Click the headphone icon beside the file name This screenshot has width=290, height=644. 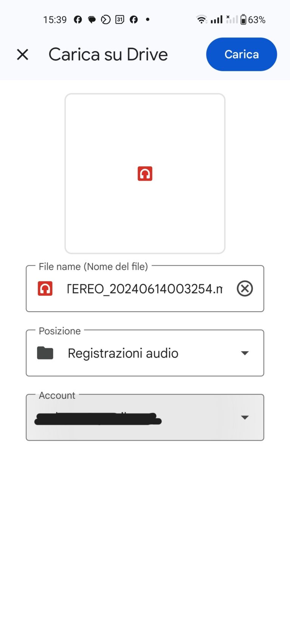45,289
